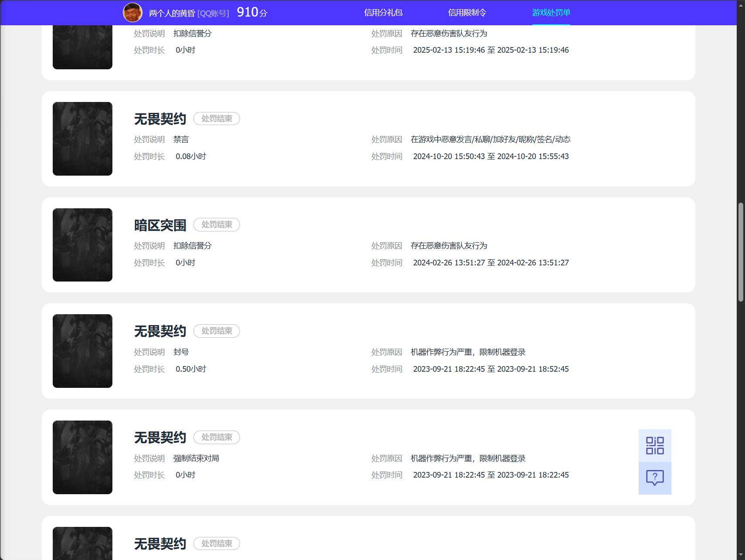The width and height of the screenshot is (745, 560).
Task: Open game thumbnail of the 封号 card
Action: coord(82,351)
